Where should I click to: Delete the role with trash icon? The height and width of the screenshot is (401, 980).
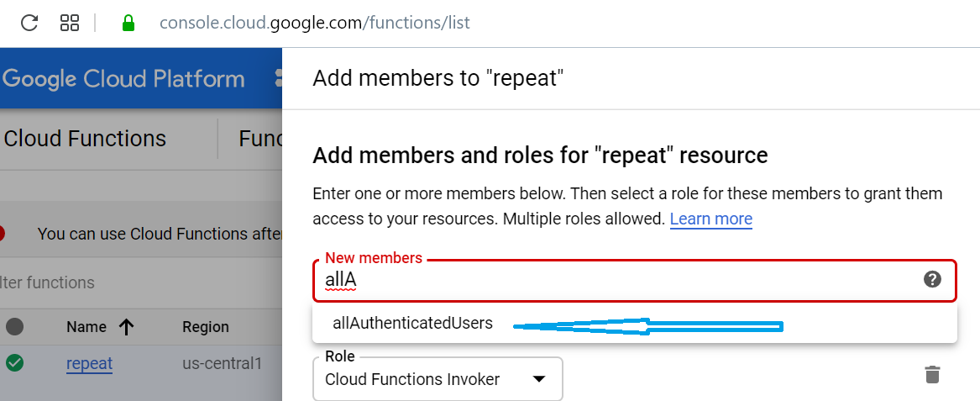[x=932, y=375]
